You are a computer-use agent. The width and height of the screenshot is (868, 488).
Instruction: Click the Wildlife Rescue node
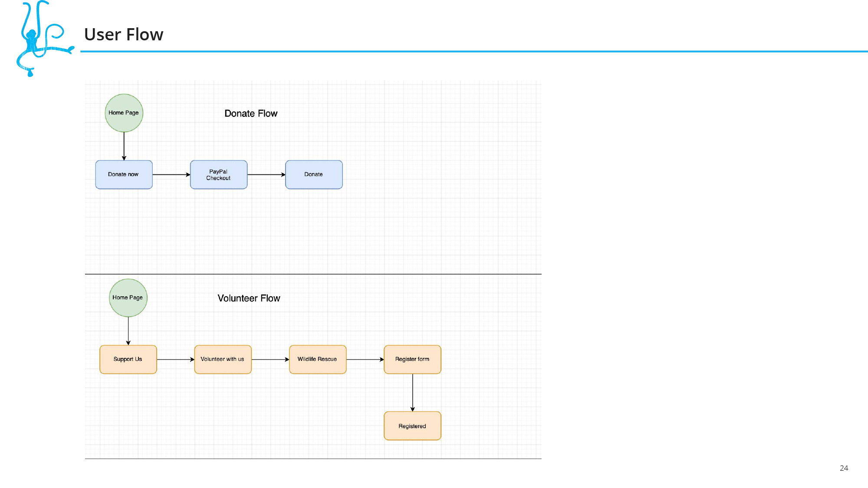[318, 360]
